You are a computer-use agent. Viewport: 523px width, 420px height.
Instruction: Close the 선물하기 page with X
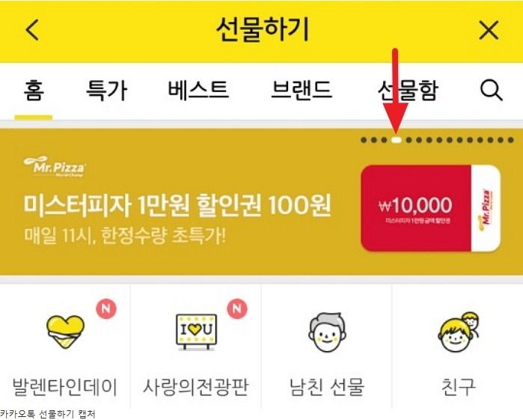click(x=489, y=30)
